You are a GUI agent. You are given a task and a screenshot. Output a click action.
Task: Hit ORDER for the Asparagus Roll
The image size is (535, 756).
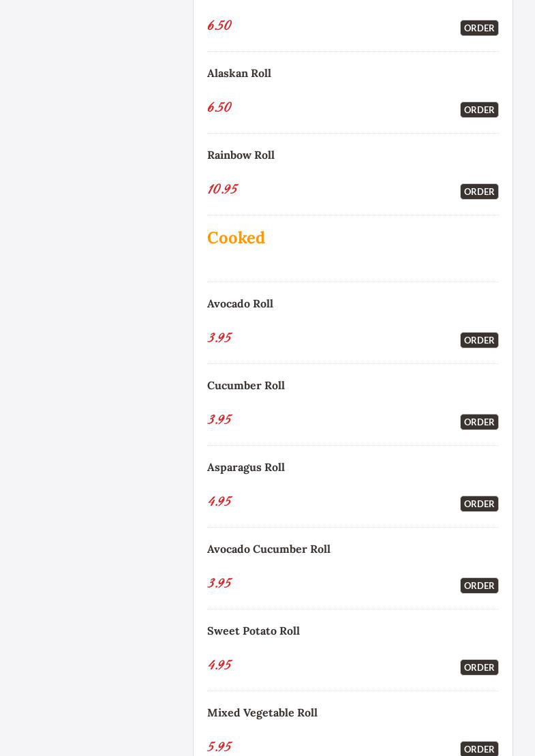(x=479, y=504)
